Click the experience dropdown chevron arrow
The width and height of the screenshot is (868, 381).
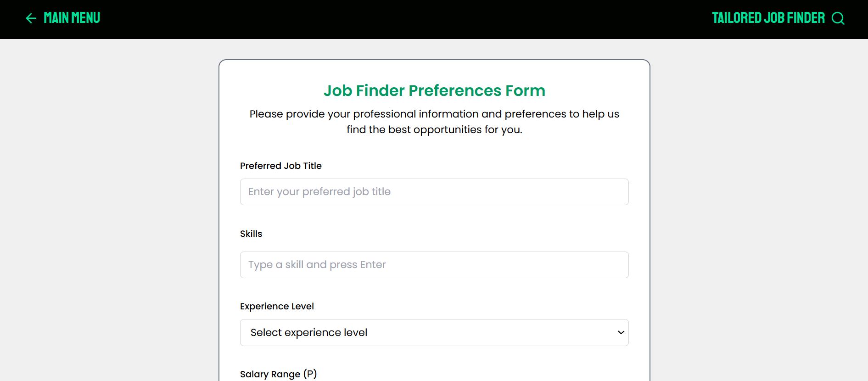point(621,332)
